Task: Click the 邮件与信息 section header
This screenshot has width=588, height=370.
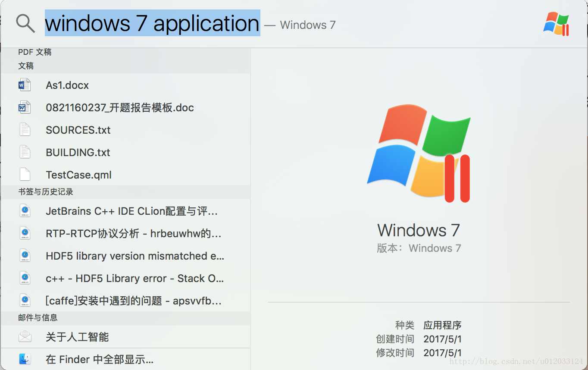Action: pyautogui.click(x=38, y=318)
